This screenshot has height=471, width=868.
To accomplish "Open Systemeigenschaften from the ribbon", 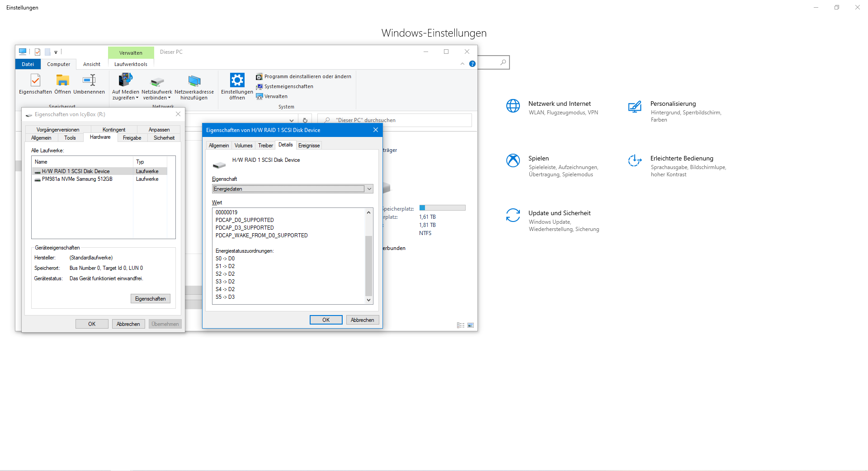I will coord(284,86).
